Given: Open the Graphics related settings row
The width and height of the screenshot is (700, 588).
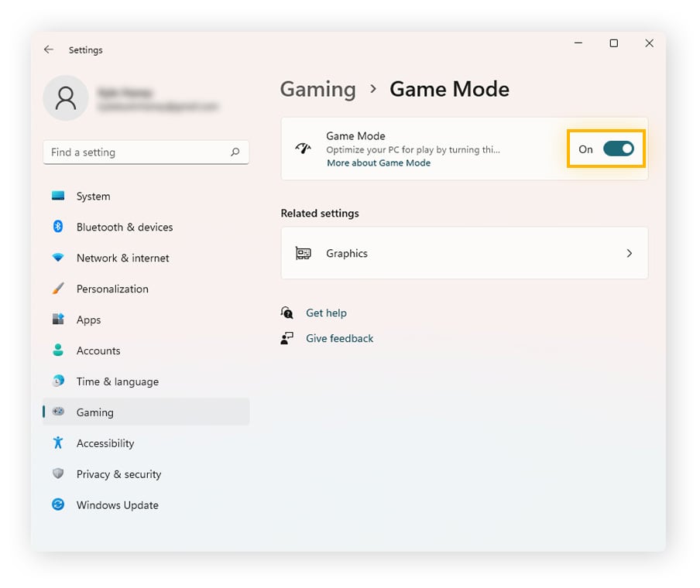Looking at the screenshot, I should tap(464, 253).
